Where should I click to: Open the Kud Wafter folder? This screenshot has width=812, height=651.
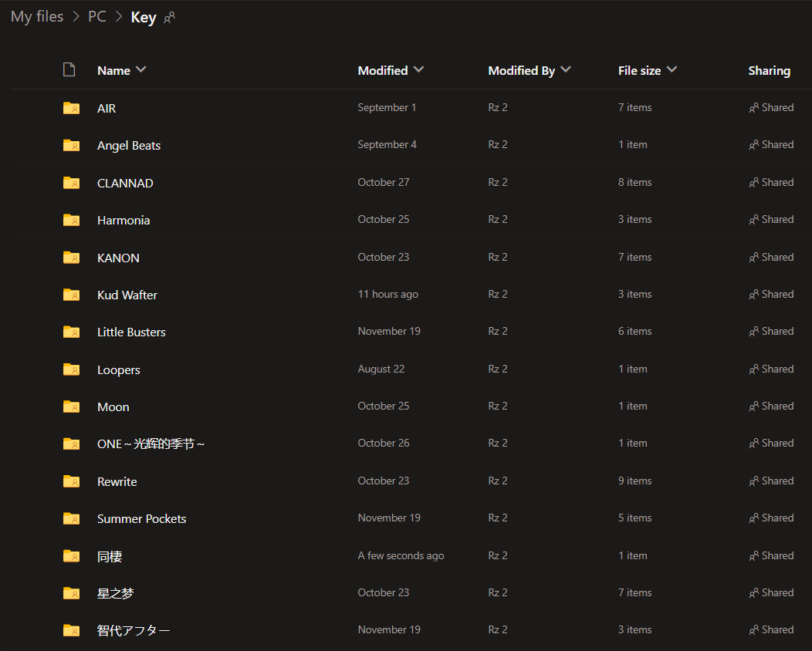pos(127,295)
